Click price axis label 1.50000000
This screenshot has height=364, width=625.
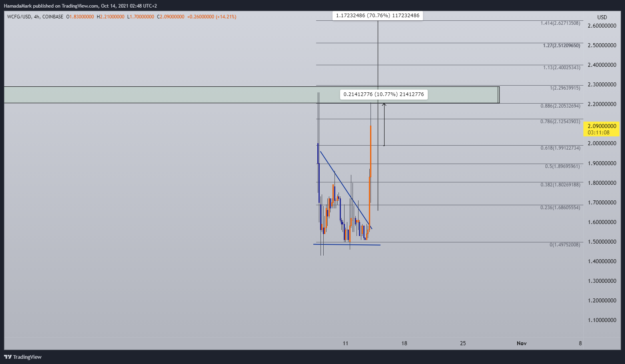tap(602, 242)
